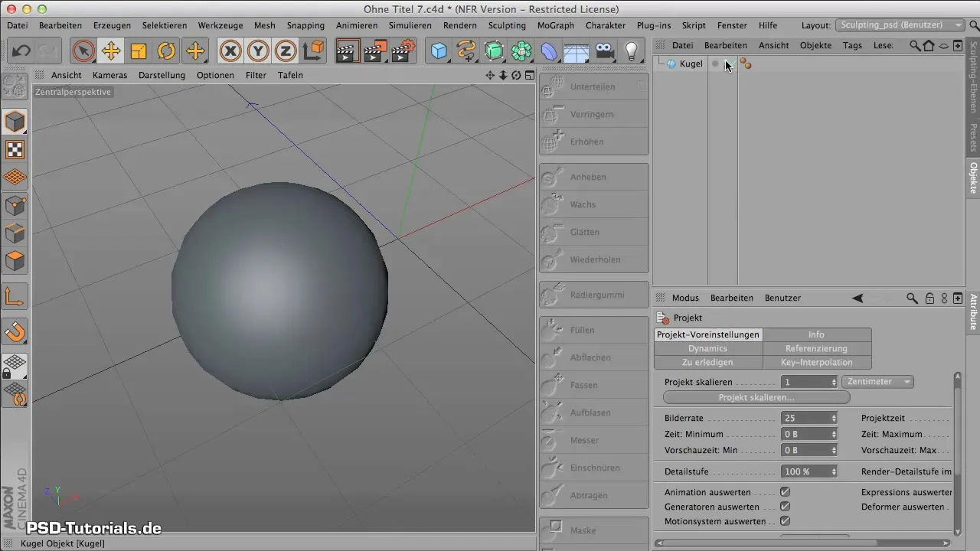This screenshot has height=551, width=980.
Task: Switch to the Dynamics tab
Action: coord(708,348)
